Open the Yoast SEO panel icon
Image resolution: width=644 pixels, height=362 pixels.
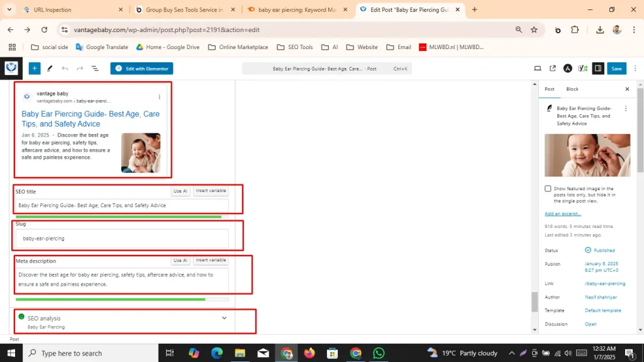tap(583, 69)
